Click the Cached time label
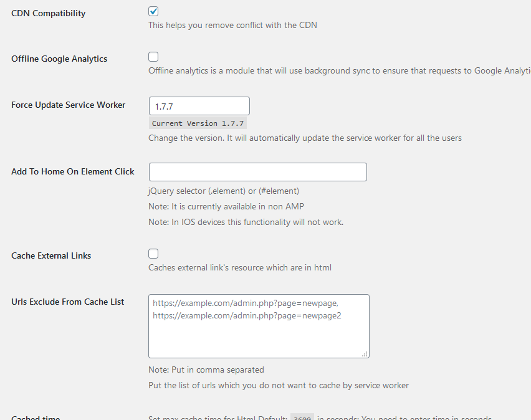 [36, 418]
